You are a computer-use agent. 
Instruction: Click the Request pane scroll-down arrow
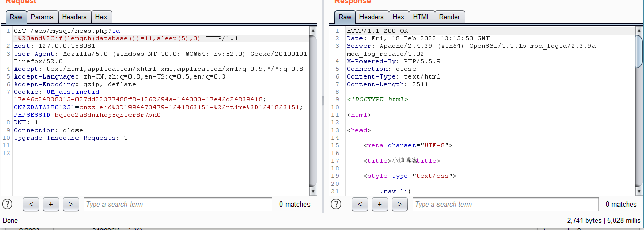[313, 191]
